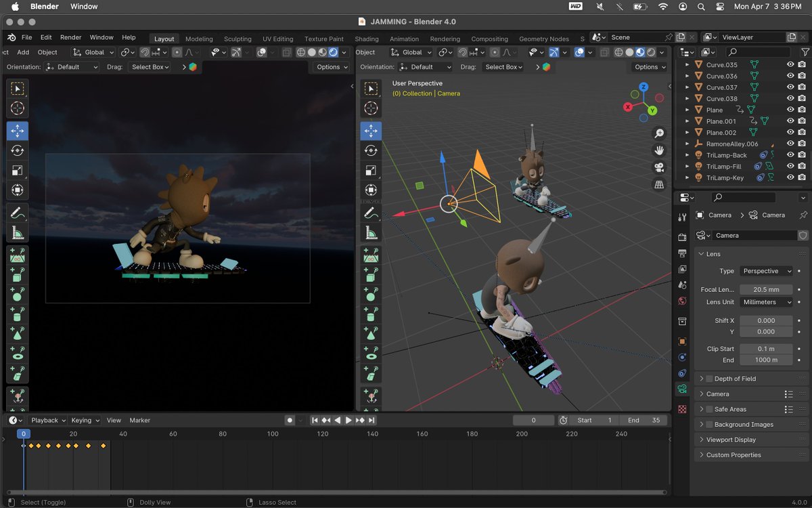Enable the Background Images checkbox
The height and width of the screenshot is (508, 812).
pyautogui.click(x=709, y=425)
